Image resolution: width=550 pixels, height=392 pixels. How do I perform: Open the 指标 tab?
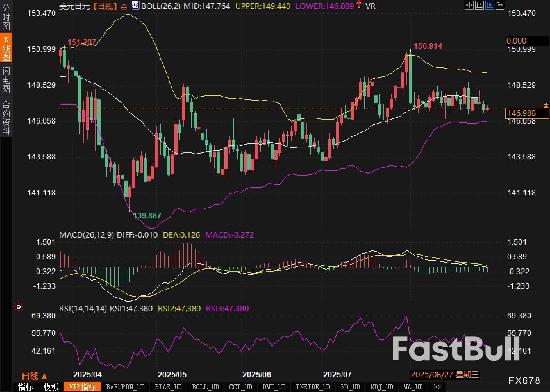(x=25, y=387)
